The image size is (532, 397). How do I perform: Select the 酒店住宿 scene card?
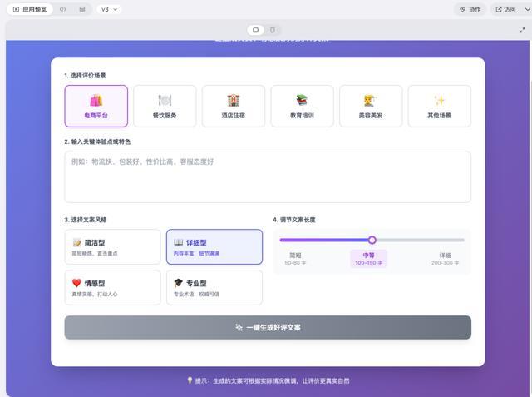click(x=234, y=106)
